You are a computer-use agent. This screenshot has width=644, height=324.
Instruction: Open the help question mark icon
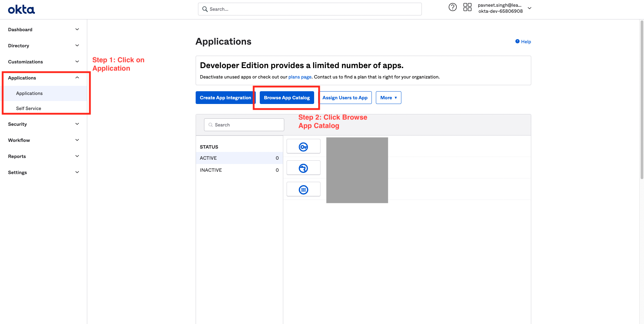(x=453, y=7)
